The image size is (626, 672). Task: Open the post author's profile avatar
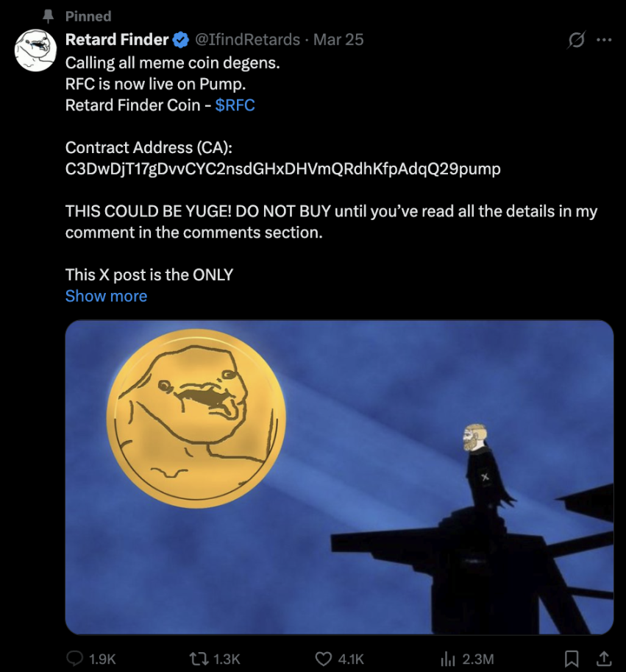[37, 51]
